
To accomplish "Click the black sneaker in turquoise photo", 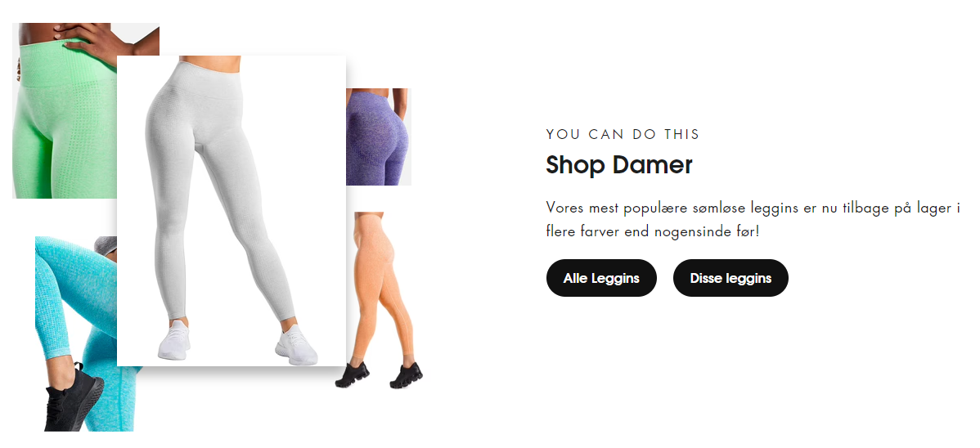I will coord(73,398).
